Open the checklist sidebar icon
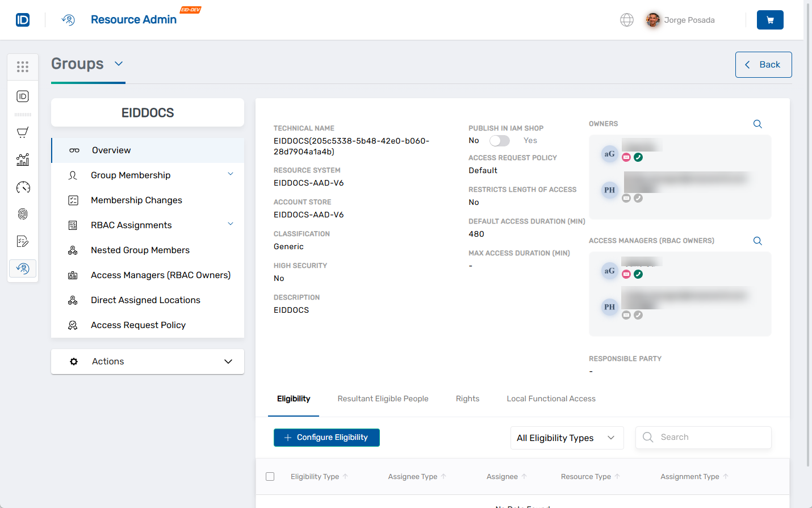The height and width of the screenshot is (508, 812). click(23, 241)
